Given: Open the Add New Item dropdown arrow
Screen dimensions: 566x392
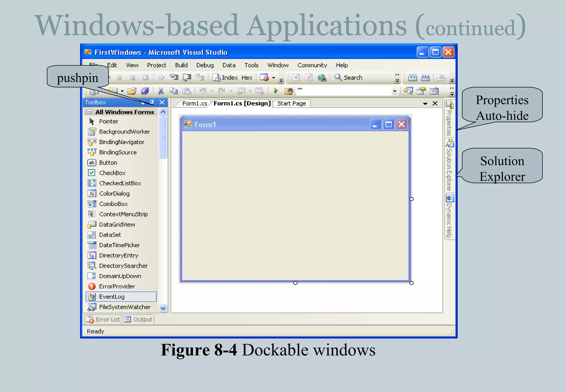Looking at the screenshot, I should pyautogui.click(x=122, y=91).
